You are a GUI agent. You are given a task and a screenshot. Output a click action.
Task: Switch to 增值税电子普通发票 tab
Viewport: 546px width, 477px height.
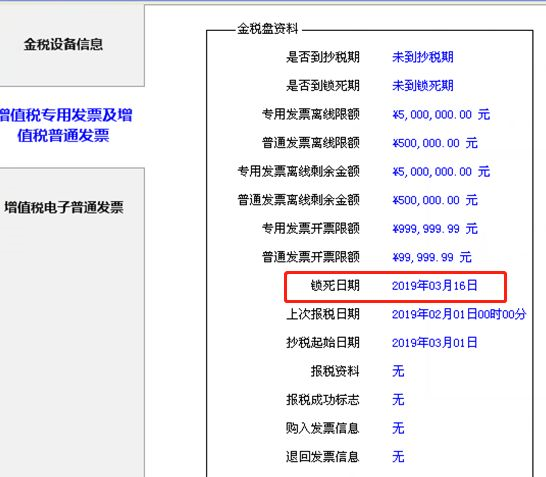click(64, 207)
